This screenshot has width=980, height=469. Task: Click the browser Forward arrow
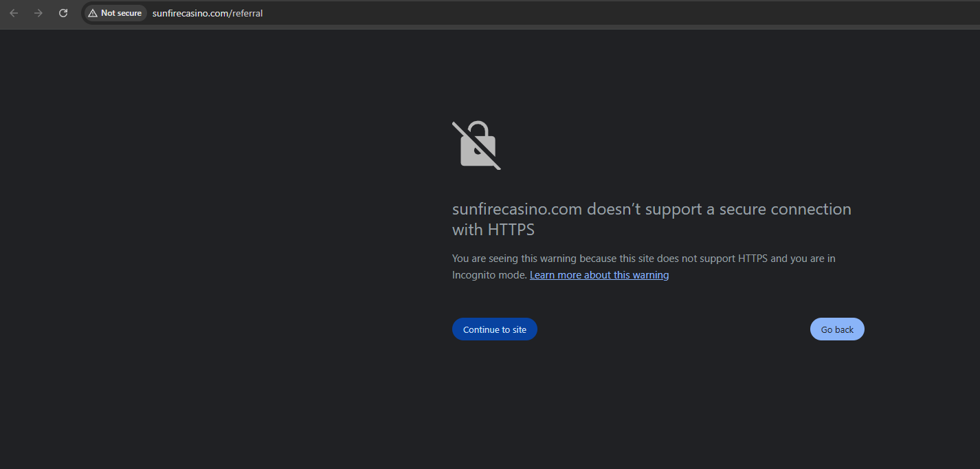click(x=38, y=13)
